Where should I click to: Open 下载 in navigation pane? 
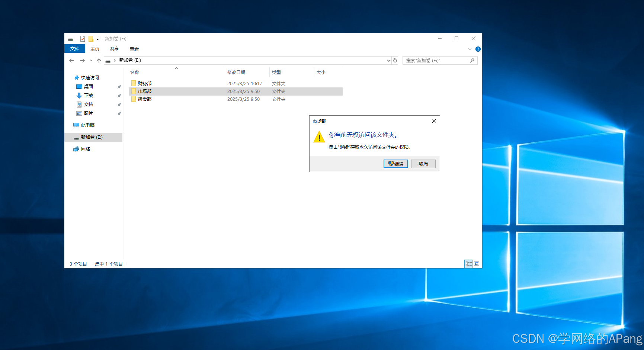[89, 96]
